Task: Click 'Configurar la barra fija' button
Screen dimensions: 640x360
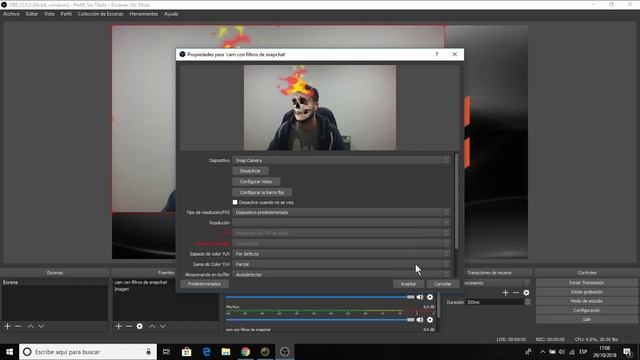Action: [x=262, y=192]
